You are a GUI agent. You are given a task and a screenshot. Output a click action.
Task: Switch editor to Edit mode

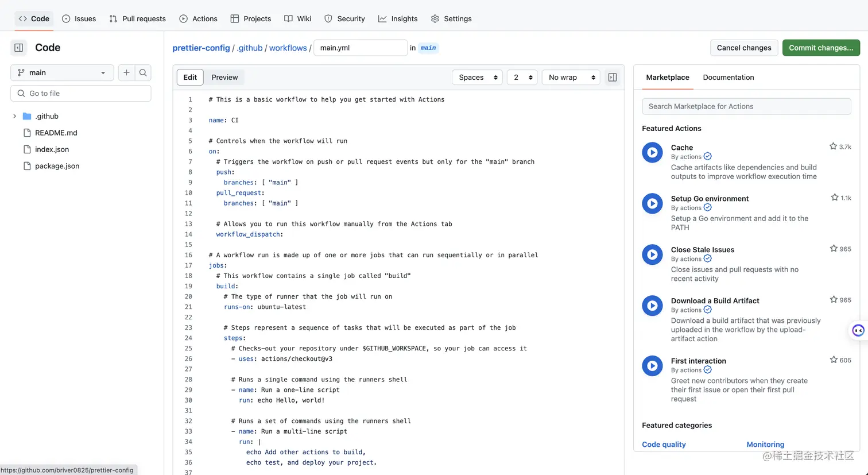[190, 78]
